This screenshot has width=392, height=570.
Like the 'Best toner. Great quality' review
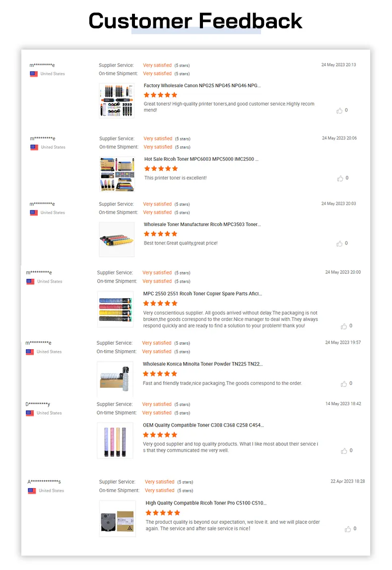point(339,244)
